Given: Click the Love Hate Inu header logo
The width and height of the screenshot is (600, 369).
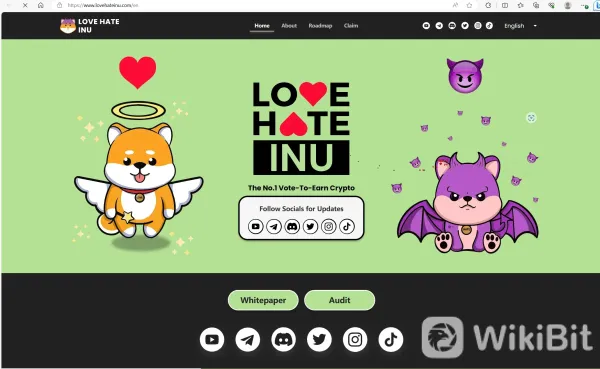Looking at the screenshot, I should (90, 26).
